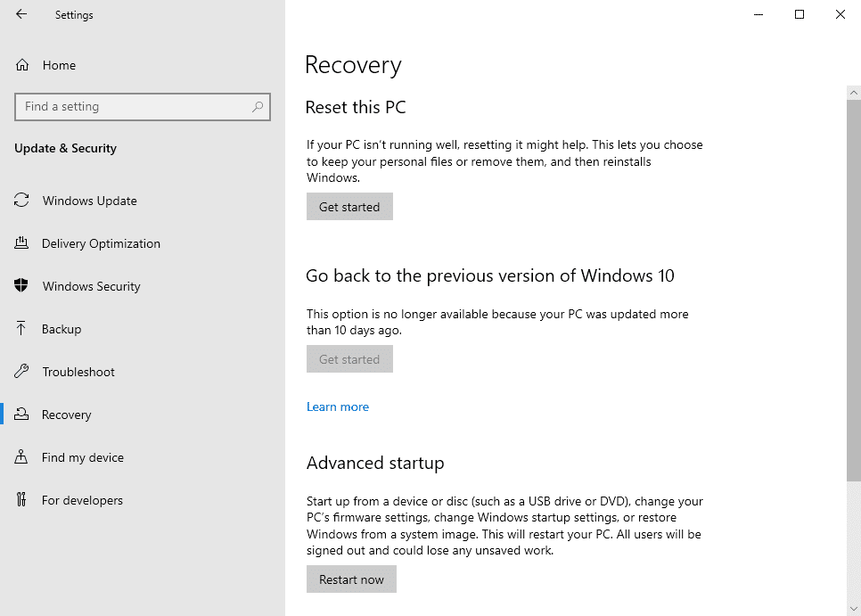Click the Recovery icon in sidebar
The image size is (861, 616).
tap(21, 414)
